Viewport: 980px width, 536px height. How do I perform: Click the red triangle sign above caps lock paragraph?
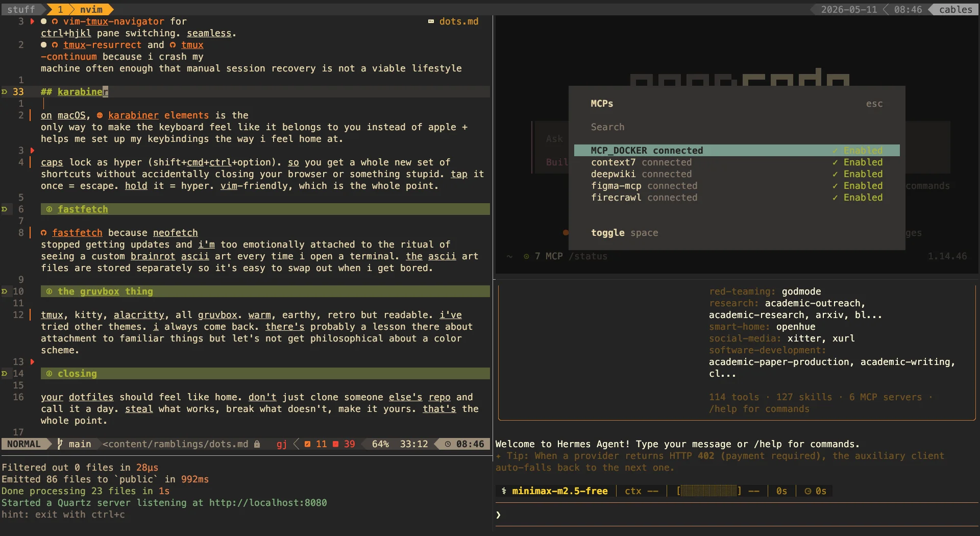(32, 151)
